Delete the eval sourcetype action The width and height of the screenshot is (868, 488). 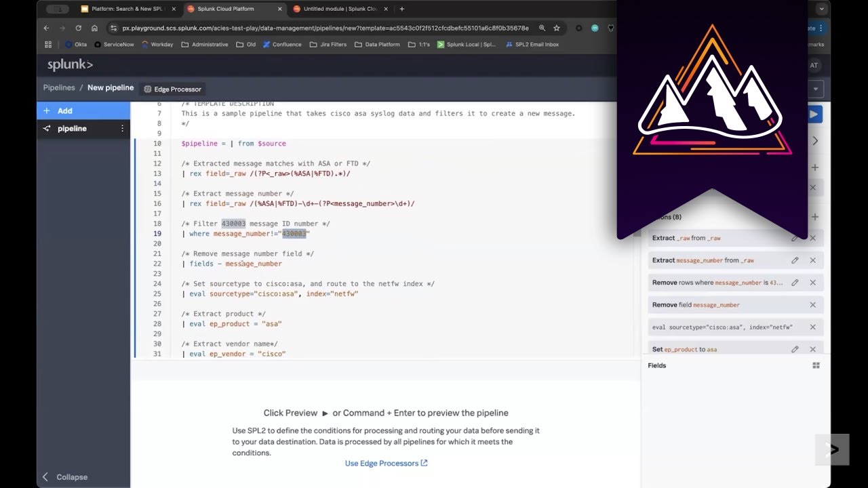click(x=812, y=327)
